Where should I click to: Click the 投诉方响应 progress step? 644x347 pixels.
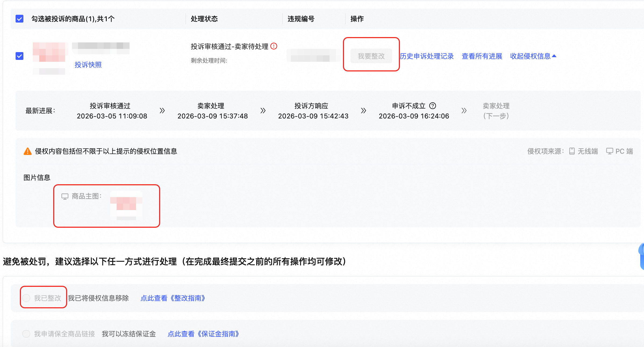click(x=313, y=111)
